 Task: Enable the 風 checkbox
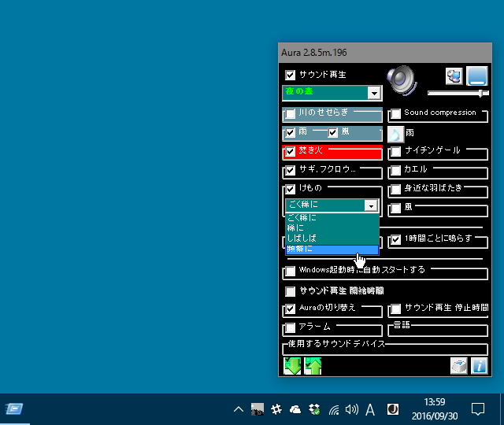click(395, 208)
